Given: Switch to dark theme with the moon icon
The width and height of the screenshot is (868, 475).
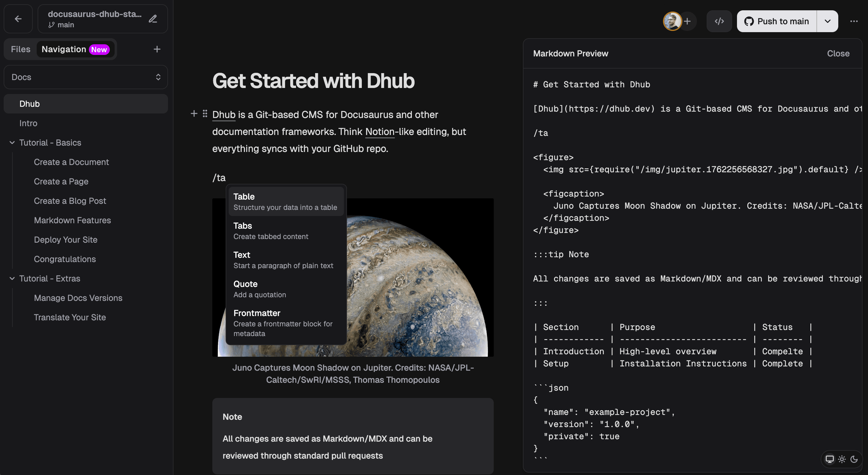Looking at the screenshot, I should click(x=855, y=459).
